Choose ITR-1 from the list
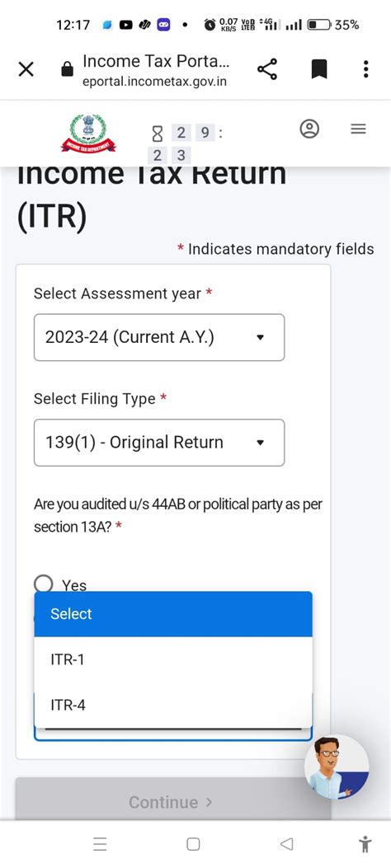Viewport: 391px width, 868px height. click(173, 659)
